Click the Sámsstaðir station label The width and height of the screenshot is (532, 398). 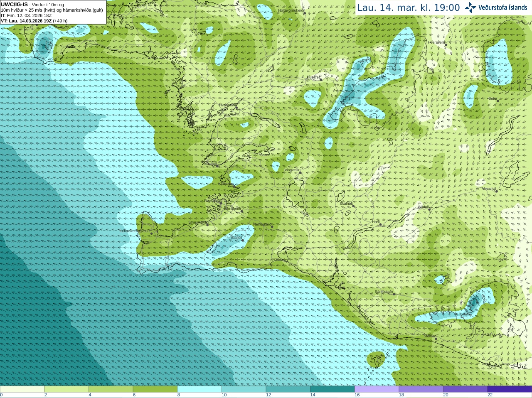384,292
